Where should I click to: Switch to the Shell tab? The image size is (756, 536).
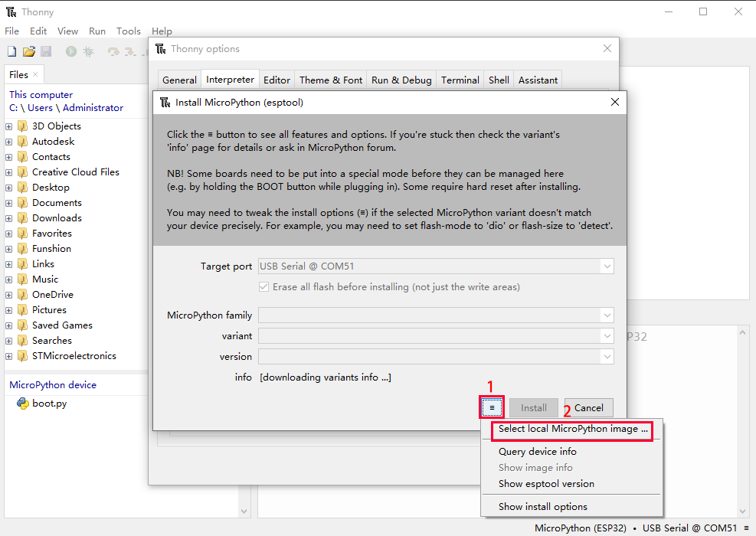pos(499,80)
